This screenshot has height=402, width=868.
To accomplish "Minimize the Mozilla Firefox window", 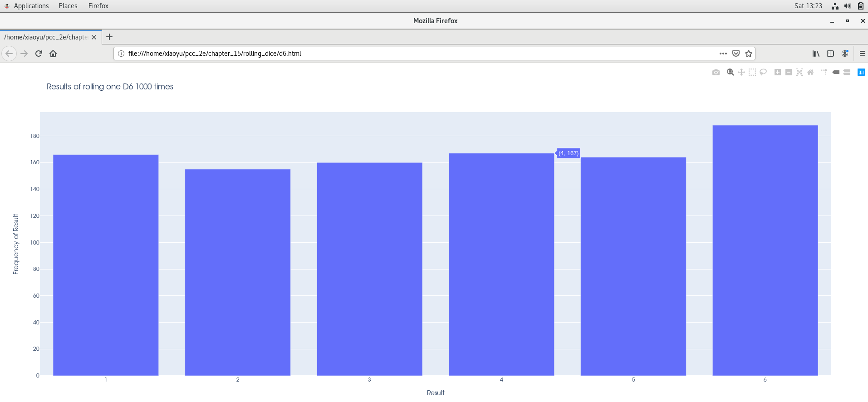I will click(x=832, y=21).
